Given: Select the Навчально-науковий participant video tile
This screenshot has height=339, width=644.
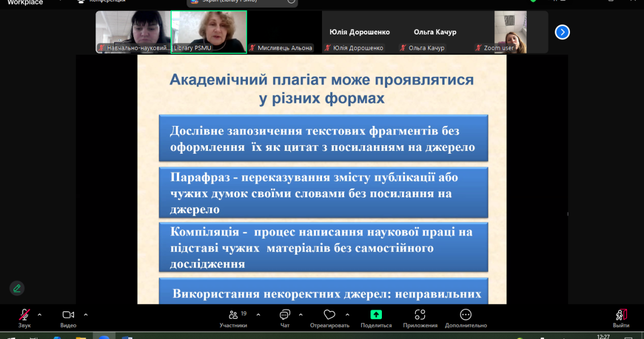Looking at the screenshot, I should (133, 32).
